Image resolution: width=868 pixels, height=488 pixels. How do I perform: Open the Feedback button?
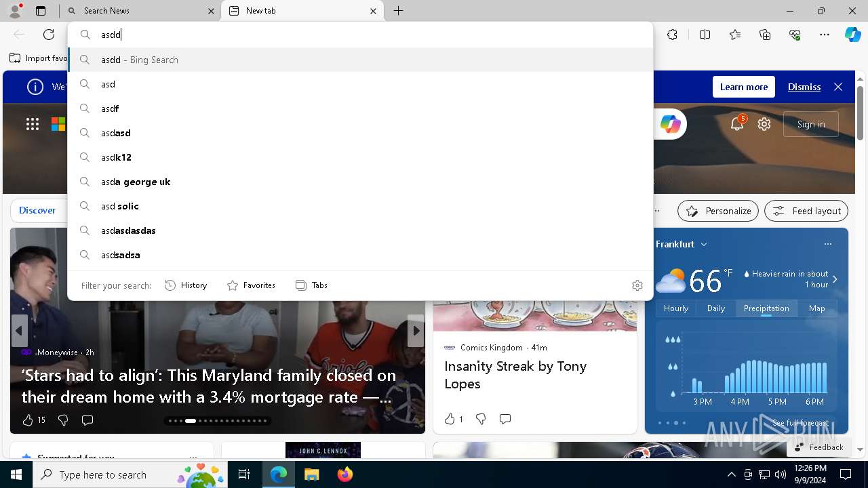click(x=818, y=447)
